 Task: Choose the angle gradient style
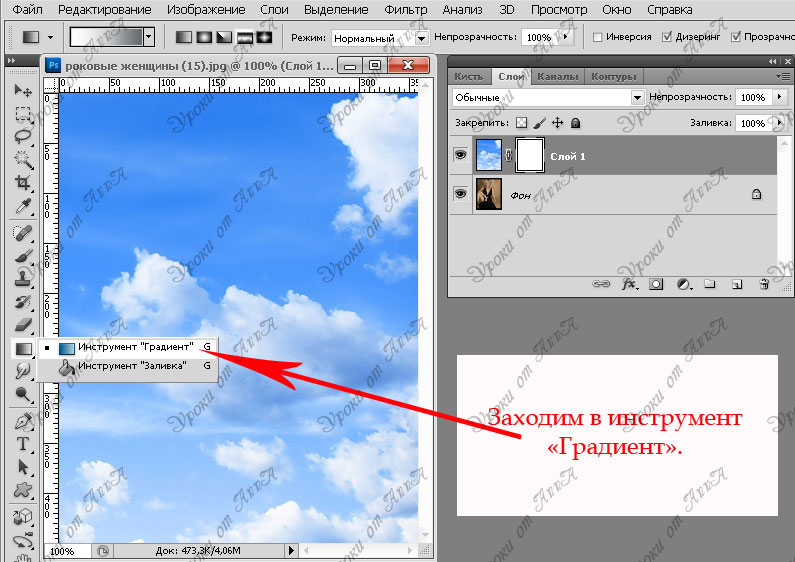(224, 37)
